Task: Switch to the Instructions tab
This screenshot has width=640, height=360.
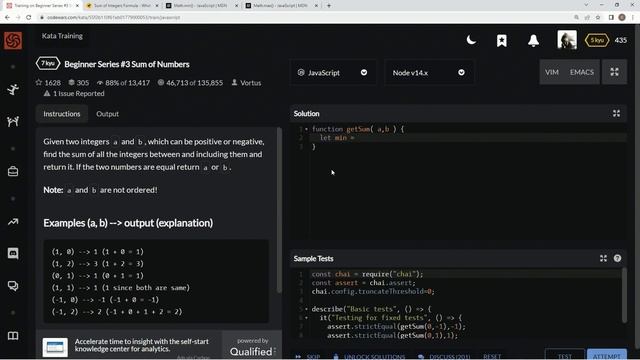Action: pos(62,114)
